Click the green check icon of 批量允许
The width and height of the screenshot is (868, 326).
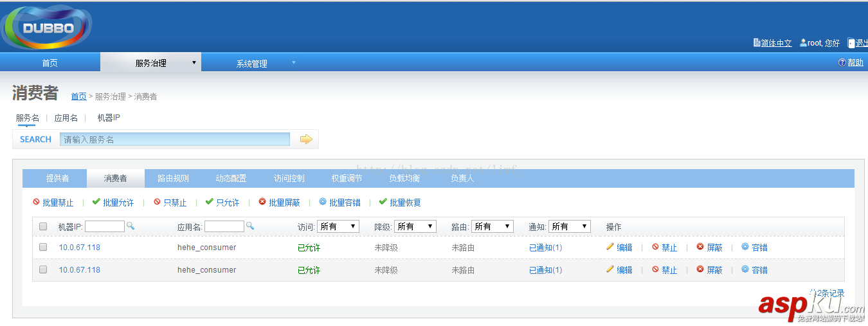pos(96,202)
